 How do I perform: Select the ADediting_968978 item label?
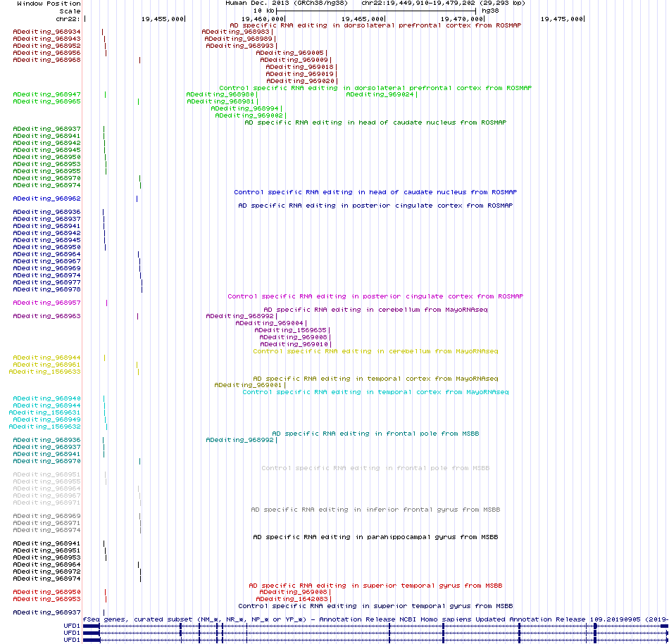click(46, 289)
